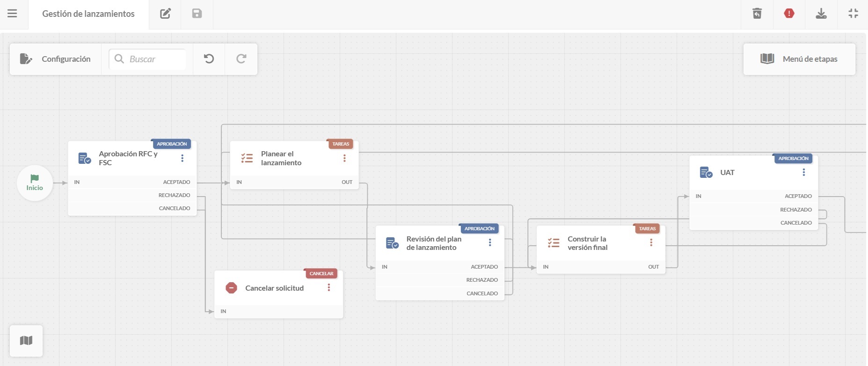This screenshot has width=868, height=366.
Task: Select the Gestión de lanzamientos tab
Action: (88, 14)
